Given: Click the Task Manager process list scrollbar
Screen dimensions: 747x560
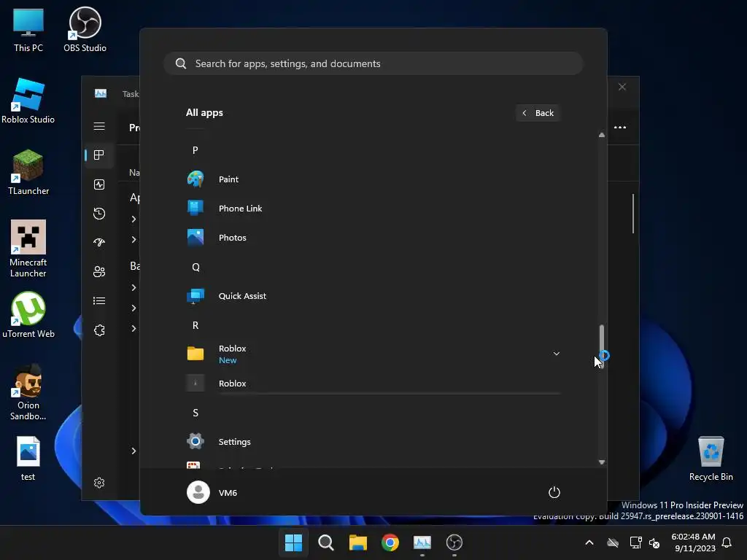Looking at the screenshot, I should coord(633,214).
